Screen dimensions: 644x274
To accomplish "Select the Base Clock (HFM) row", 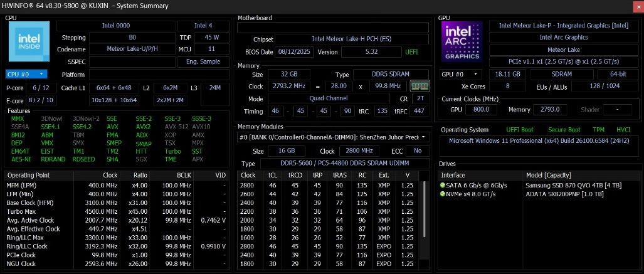I will [x=116, y=203].
